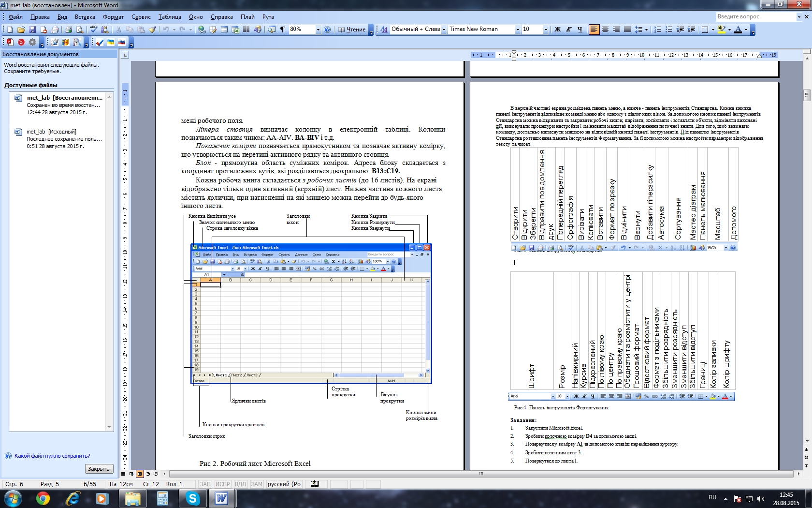The width and height of the screenshot is (812, 508).
Task: Toggle Justify alignment button
Action: coord(627,30)
